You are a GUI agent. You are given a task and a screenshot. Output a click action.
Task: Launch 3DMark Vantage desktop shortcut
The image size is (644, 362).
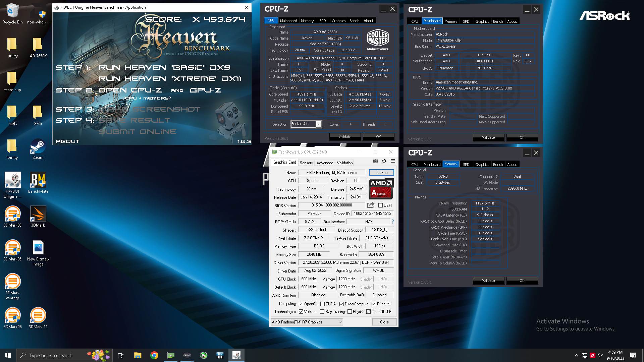click(x=13, y=287)
